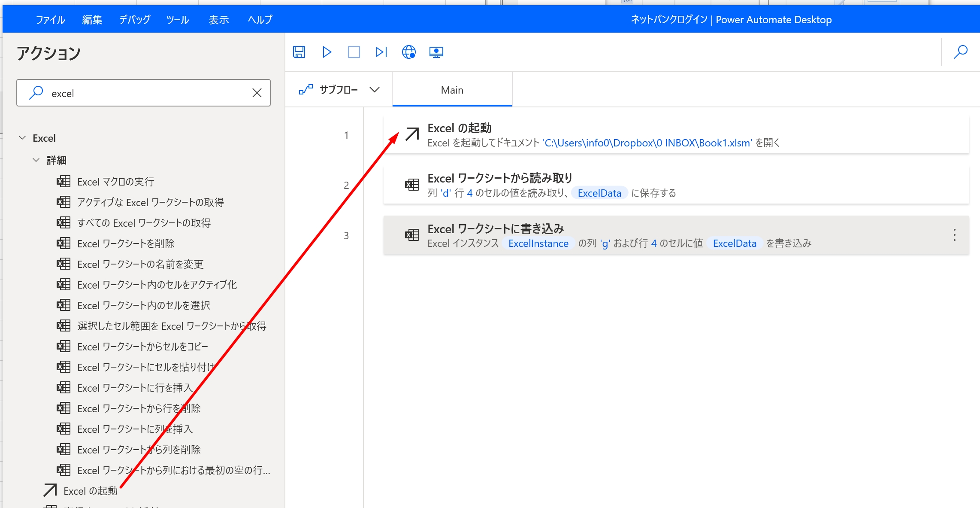Stop the flow with the square icon
This screenshot has height=508, width=980.
click(x=354, y=52)
